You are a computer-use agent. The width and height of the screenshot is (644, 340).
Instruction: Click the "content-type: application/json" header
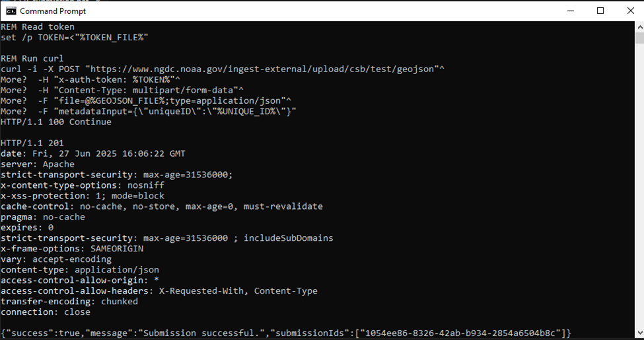79,270
